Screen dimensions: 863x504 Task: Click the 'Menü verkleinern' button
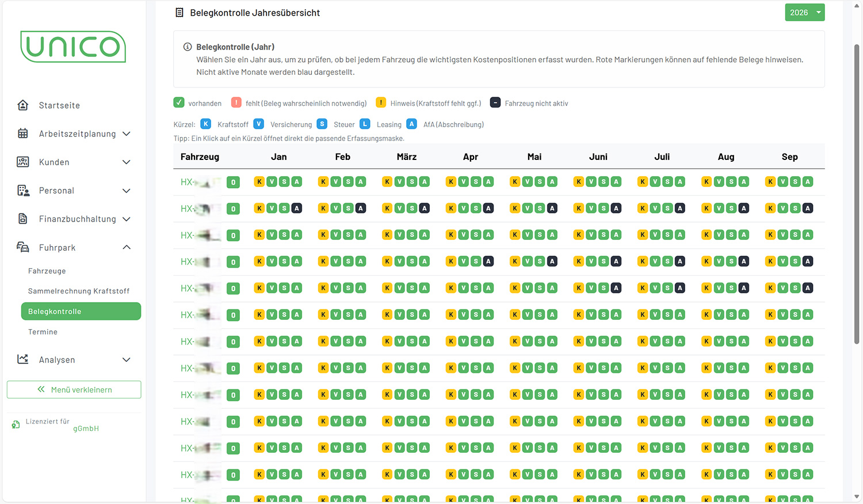(74, 390)
